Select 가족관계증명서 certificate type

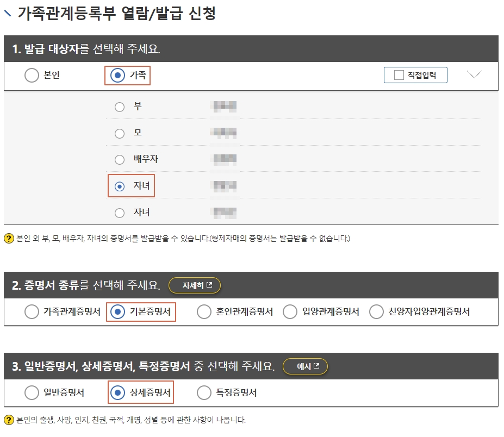click(32, 311)
